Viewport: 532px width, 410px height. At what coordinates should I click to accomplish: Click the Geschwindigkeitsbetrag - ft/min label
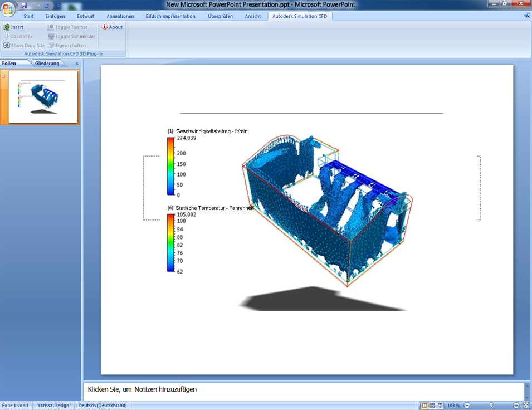[212, 131]
